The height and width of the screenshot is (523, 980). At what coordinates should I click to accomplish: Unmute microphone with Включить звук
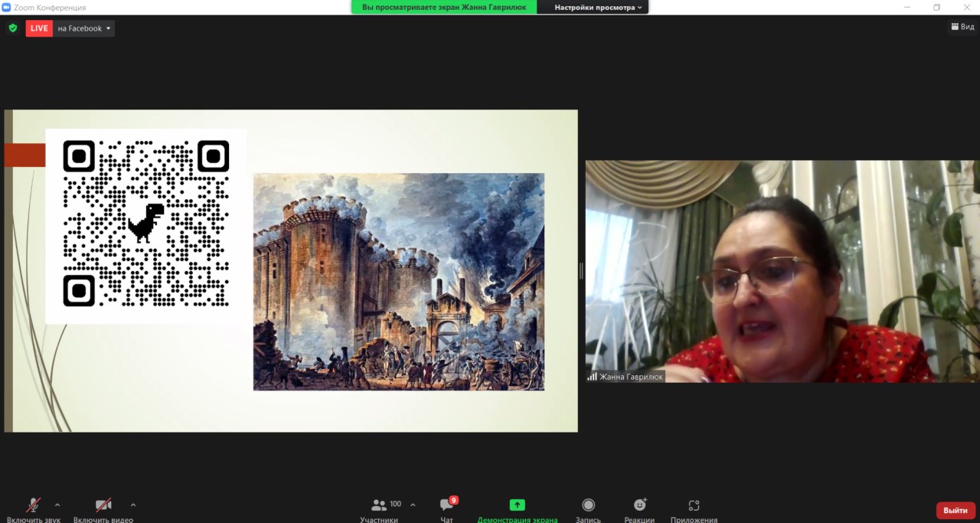[34, 509]
